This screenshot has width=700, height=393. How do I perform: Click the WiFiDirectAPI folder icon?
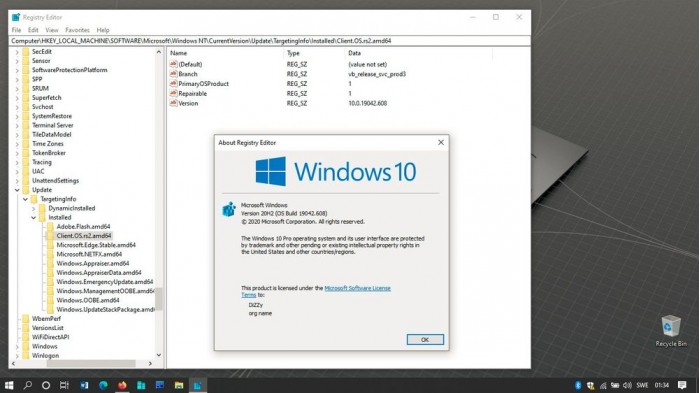pos(25,337)
